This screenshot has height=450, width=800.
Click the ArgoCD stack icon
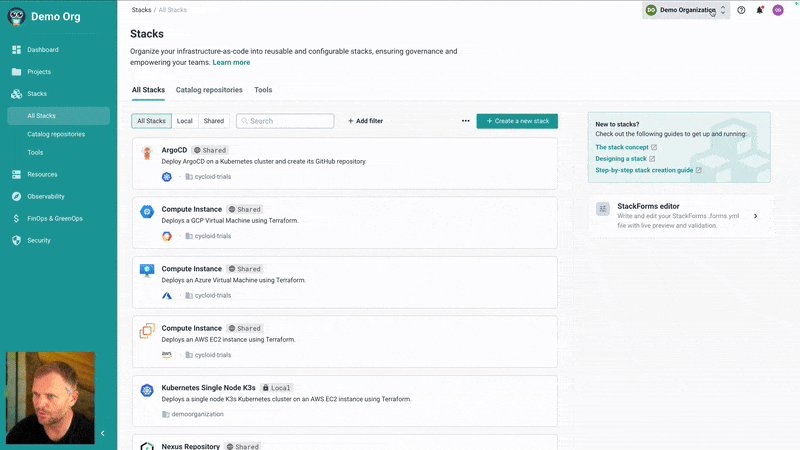pos(147,152)
